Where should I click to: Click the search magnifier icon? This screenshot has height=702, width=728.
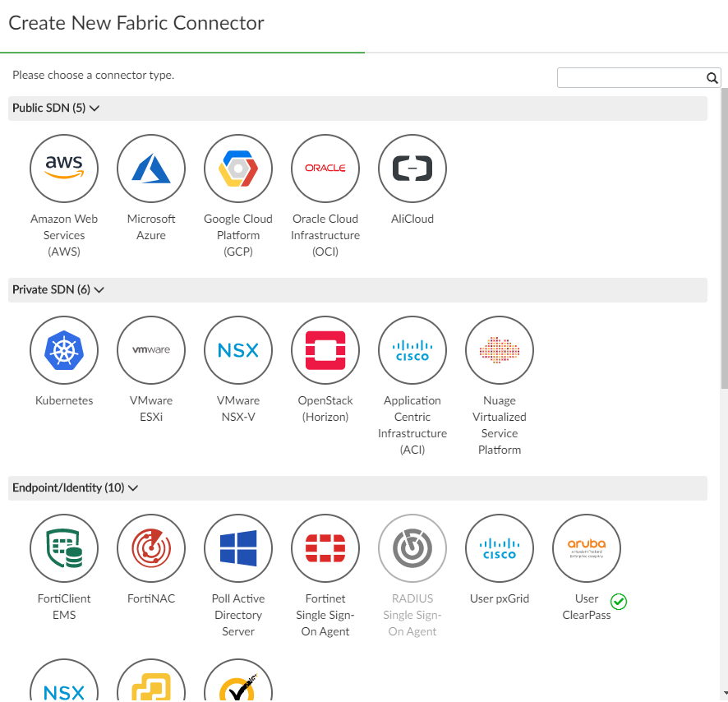[712, 77]
